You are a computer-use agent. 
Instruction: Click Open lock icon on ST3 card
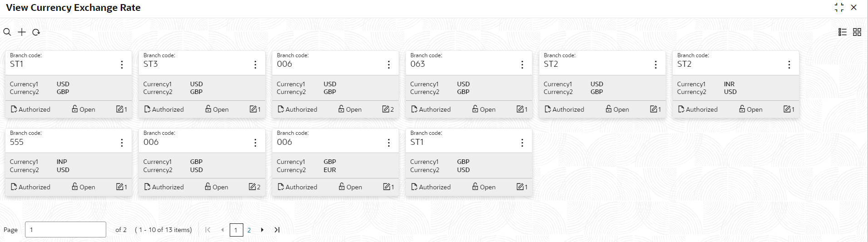pos(208,109)
